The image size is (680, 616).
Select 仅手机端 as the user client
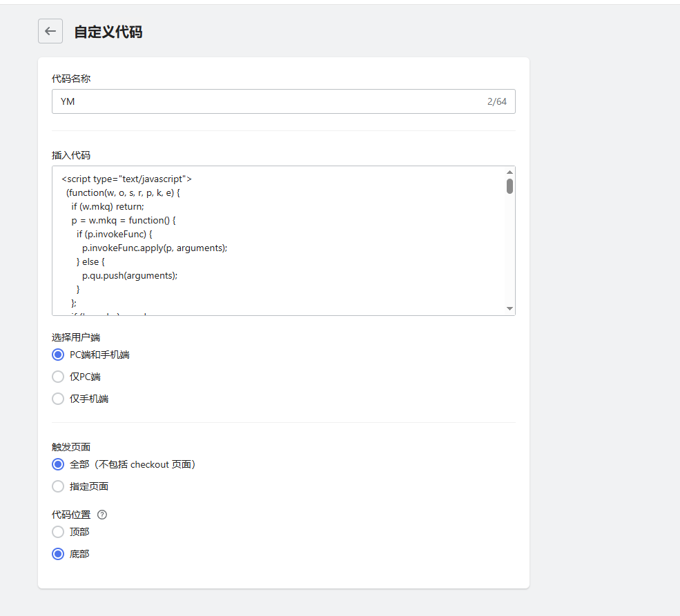pyautogui.click(x=58, y=399)
